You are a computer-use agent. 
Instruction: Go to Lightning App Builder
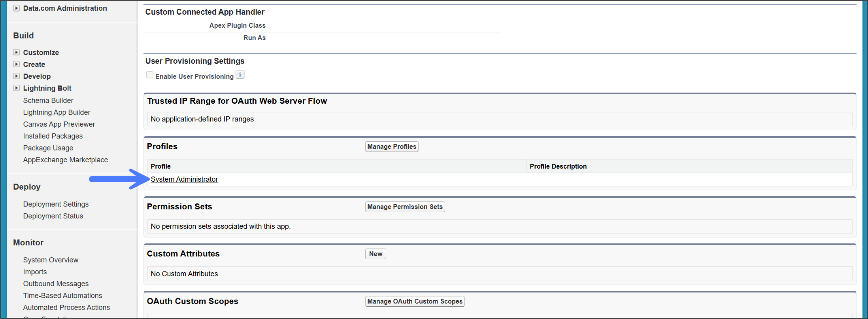[x=57, y=112]
